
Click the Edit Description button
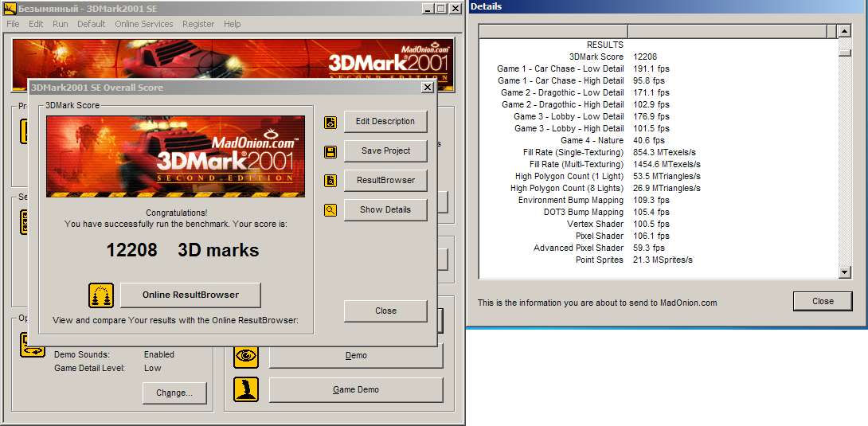tap(385, 122)
